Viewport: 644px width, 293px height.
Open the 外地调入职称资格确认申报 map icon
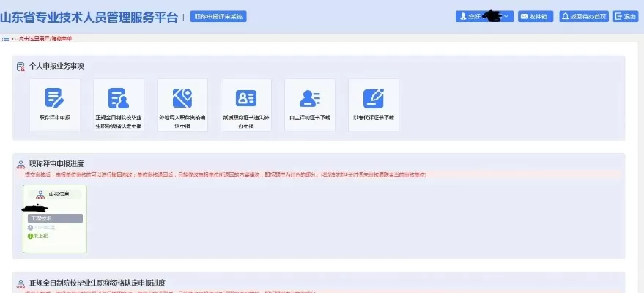pyautogui.click(x=182, y=98)
